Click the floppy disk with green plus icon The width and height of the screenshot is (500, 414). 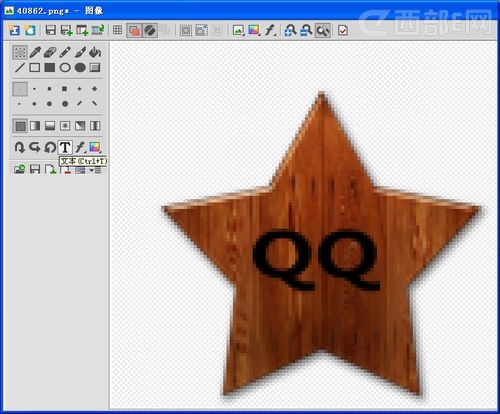pyautogui.click(x=66, y=30)
